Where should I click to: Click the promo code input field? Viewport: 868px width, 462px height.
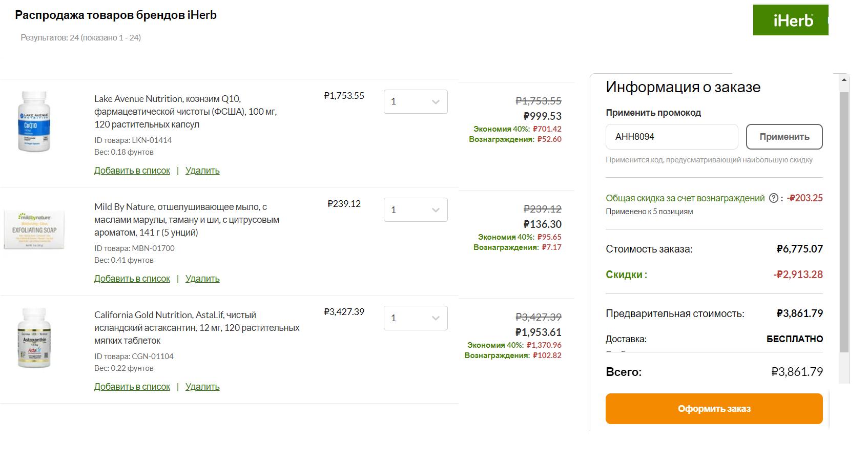tap(671, 137)
